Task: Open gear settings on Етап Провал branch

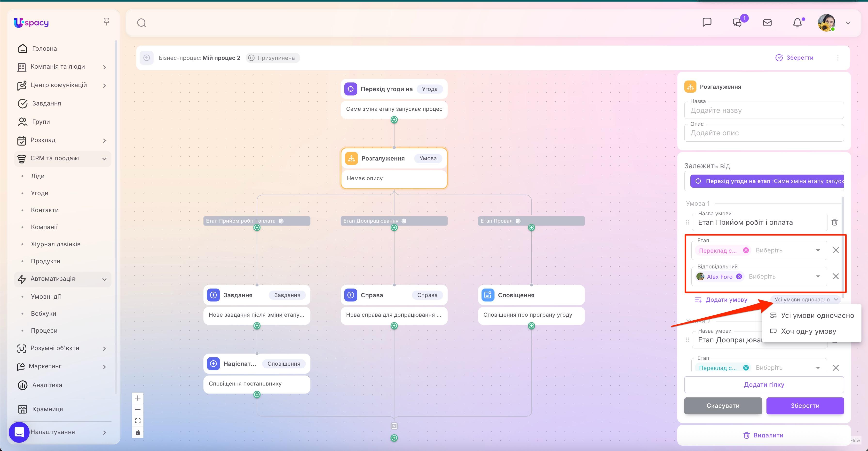Action: coord(518,221)
